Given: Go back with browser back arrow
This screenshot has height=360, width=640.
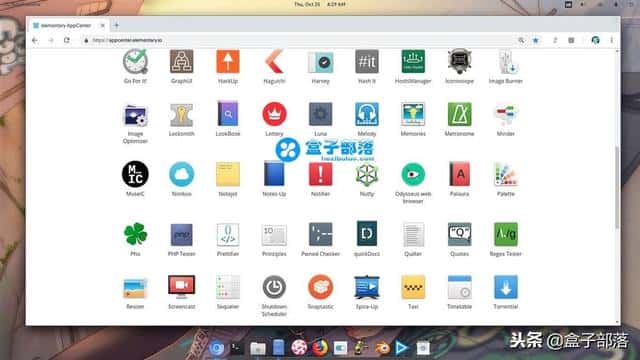Looking at the screenshot, I should (x=35, y=40).
